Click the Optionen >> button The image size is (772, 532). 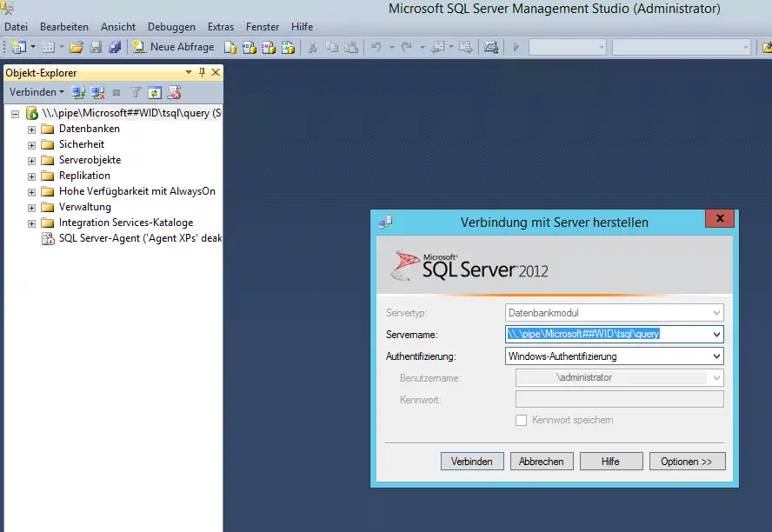tap(687, 462)
